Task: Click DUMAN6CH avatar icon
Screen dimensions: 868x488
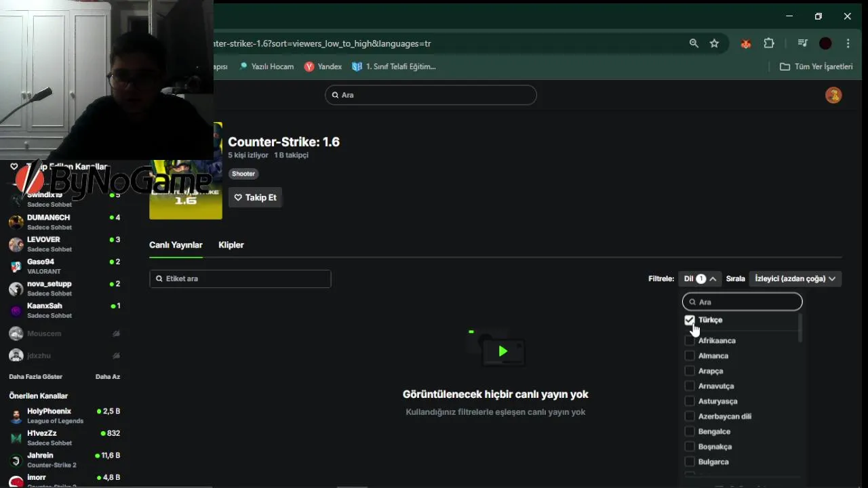Action: pos(16,222)
